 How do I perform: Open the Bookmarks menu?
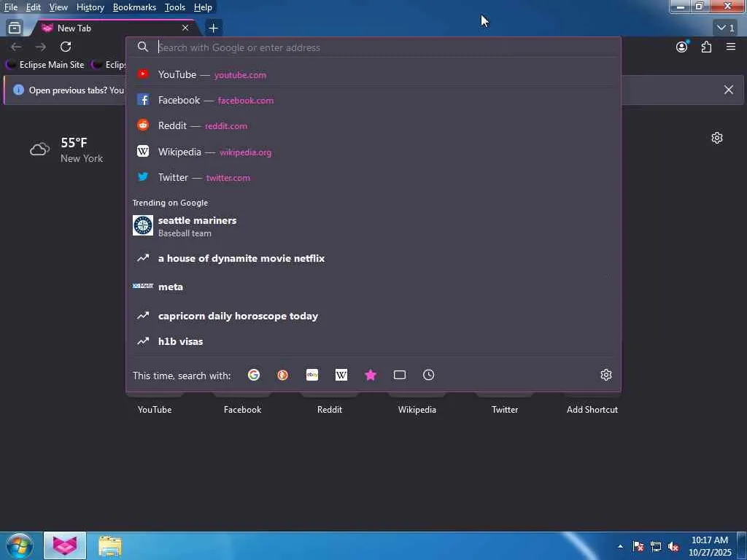(134, 7)
